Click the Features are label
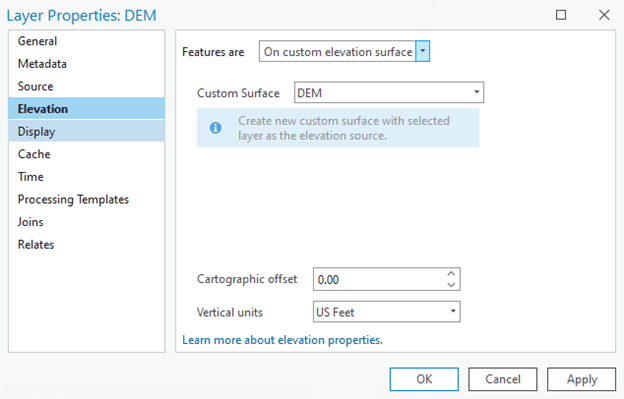Image resolution: width=624 pixels, height=399 pixels. tap(213, 52)
